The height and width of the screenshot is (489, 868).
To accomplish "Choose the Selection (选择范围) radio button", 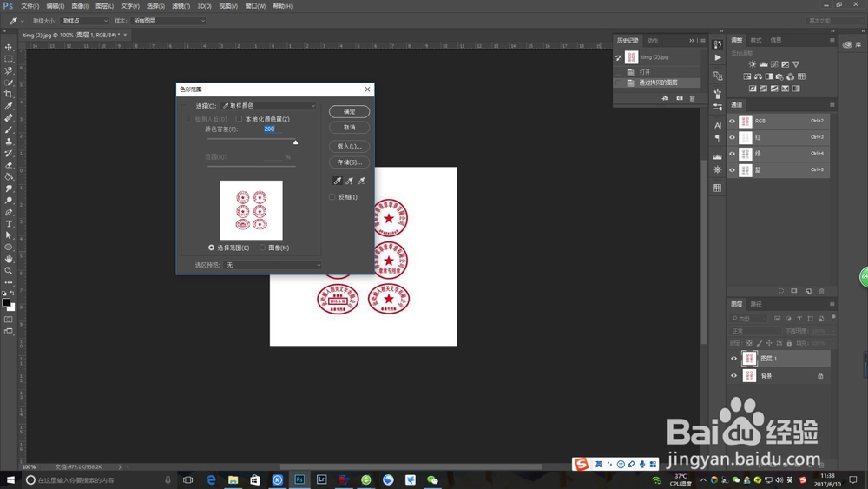I will pyautogui.click(x=211, y=248).
